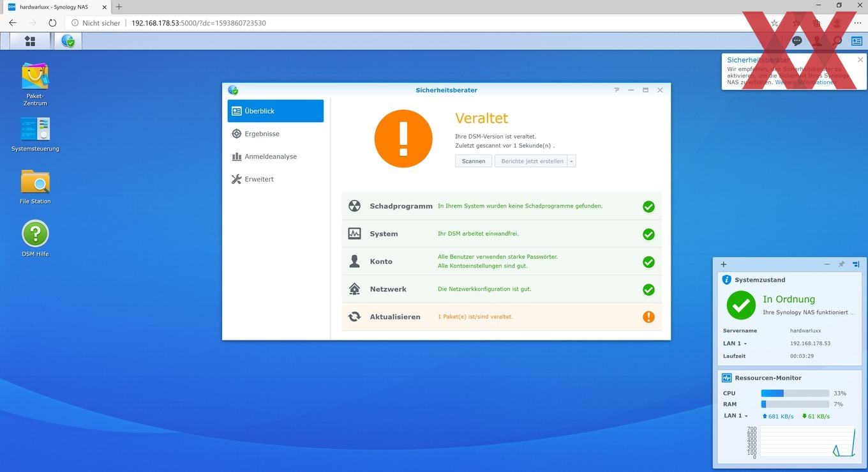The height and width of the screenshot is (472, 868).
Task: Expand LAN 1 dropdown in Systemzustand widget
Action: click(745, 344)
